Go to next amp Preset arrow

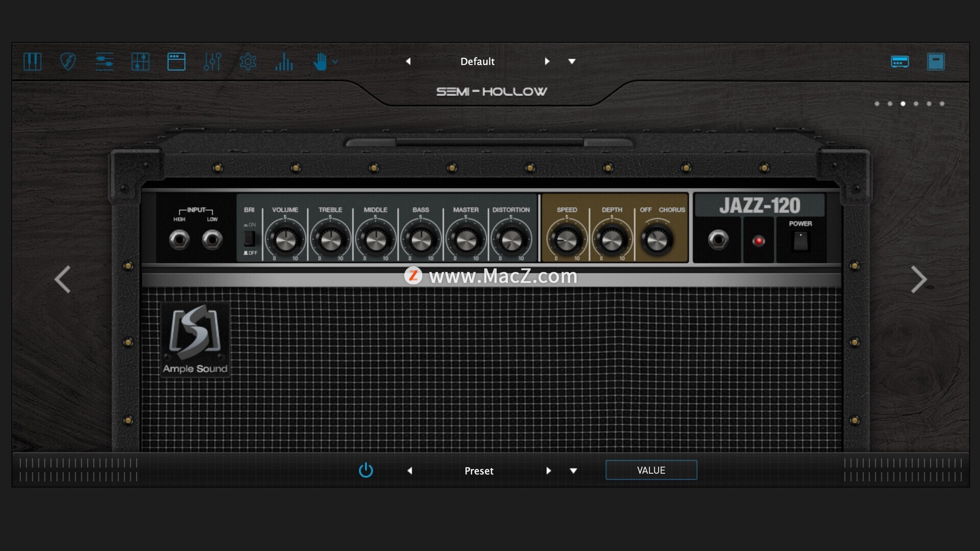(x=549, y=470)
